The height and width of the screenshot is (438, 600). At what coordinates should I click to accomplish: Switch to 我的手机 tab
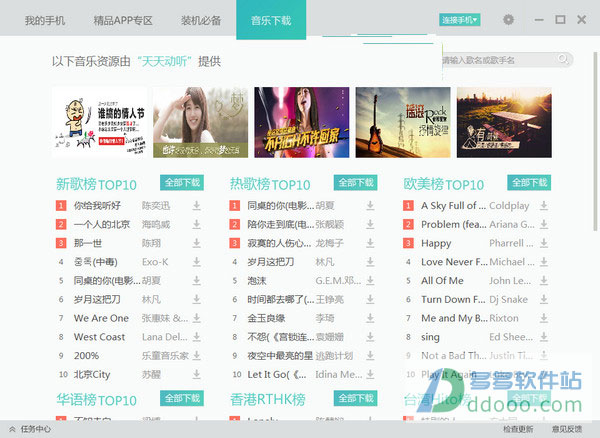pos(45,20)
